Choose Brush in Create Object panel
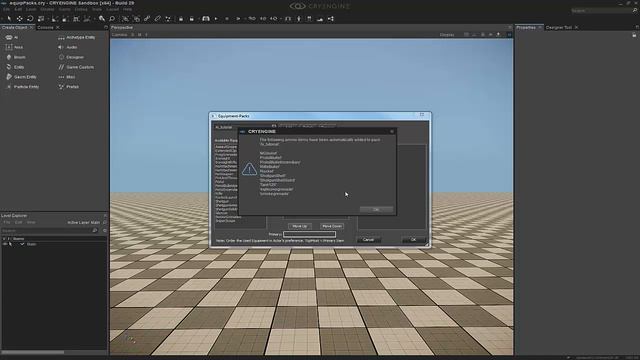Image resolution: width=640 pixels, height=360 pixels. click(x=16, y=57)
